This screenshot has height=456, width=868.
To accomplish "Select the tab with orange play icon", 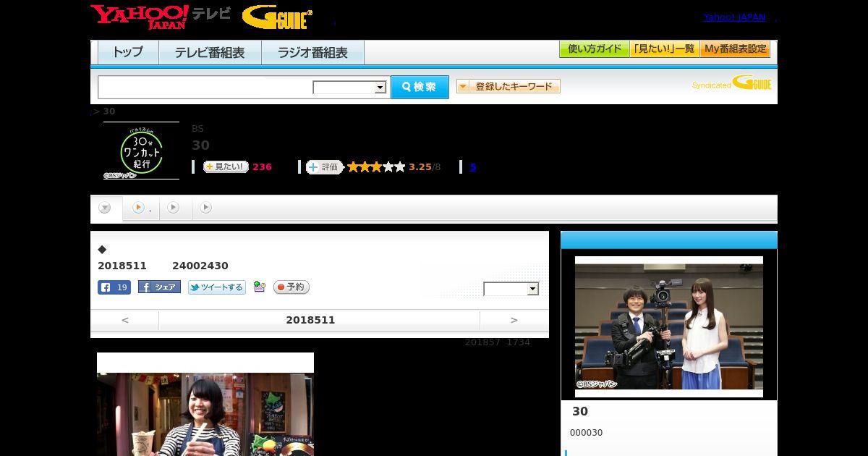I will coord(140,208).
